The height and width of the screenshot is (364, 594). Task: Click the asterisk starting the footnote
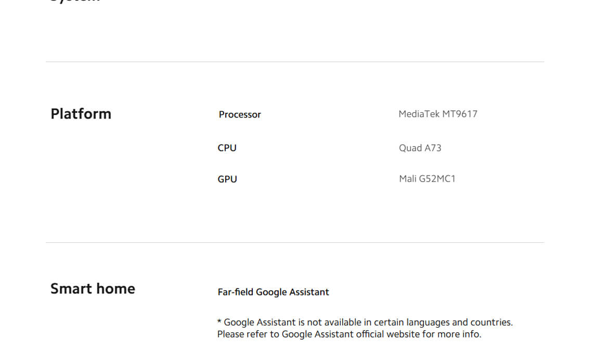pyautogui.click(x=219, y=322)
